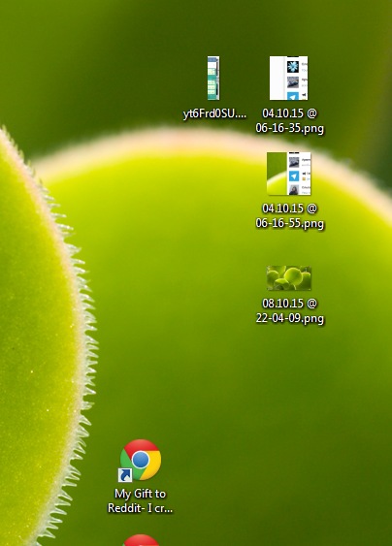
Task: Select the yt6Frd0SU image file icon
Action: (x=213, y=78)
